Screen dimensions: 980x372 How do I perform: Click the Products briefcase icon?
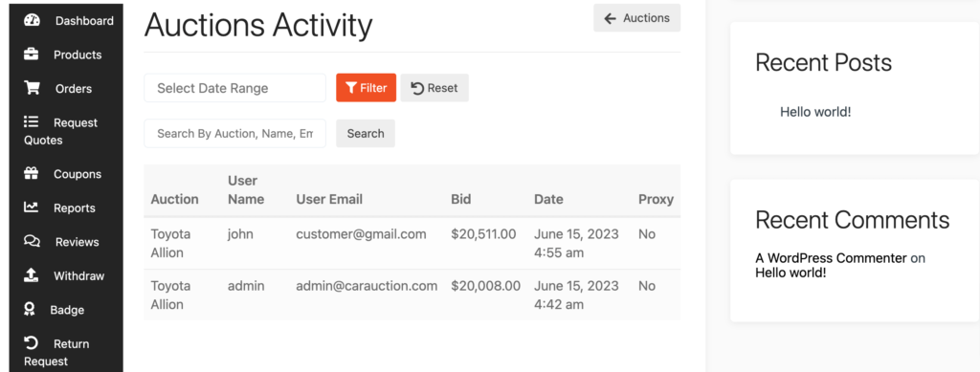(32, 55)
